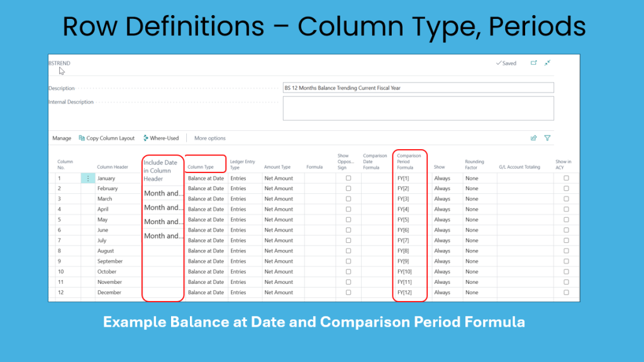Viewport: 644px width, 362px height.
Task: Open the filter pane using funnel icon
Action: tap(547, 138)
